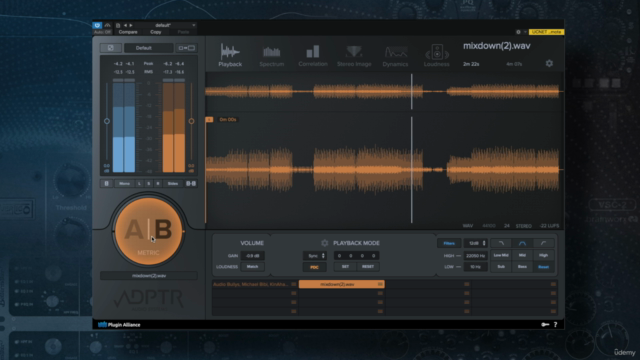The image size is (640, 360).
Task: Adjust the blue A level slider handle
Action: point(107,121)
